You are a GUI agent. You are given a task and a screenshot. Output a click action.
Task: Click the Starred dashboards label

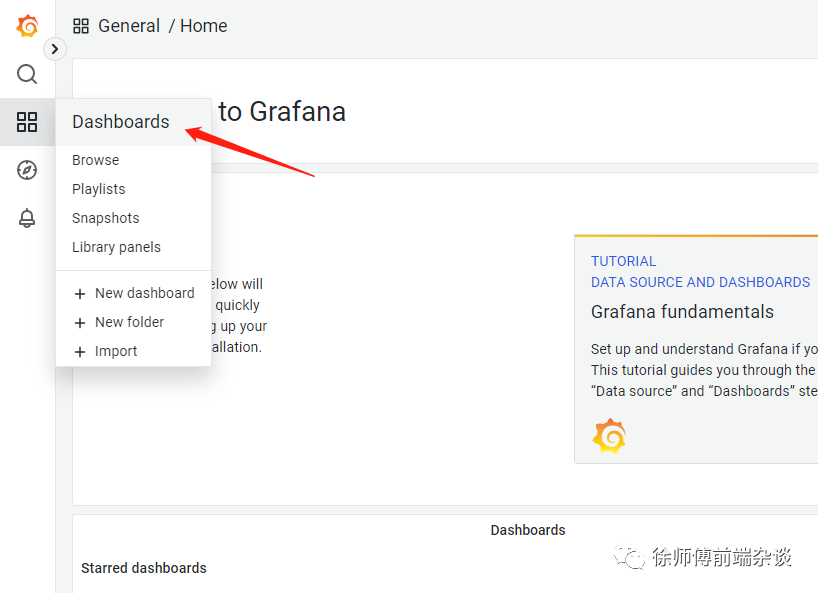point(143,568)
